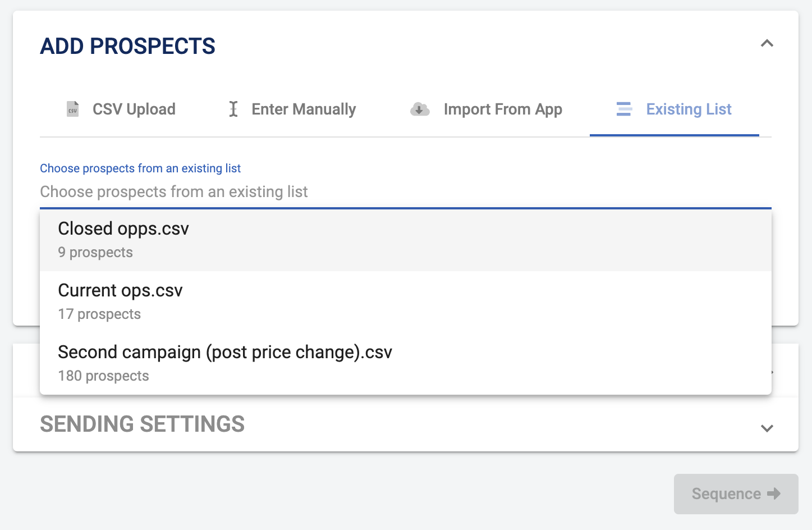Choose Closed opps.csv from the list

(123, 229)
